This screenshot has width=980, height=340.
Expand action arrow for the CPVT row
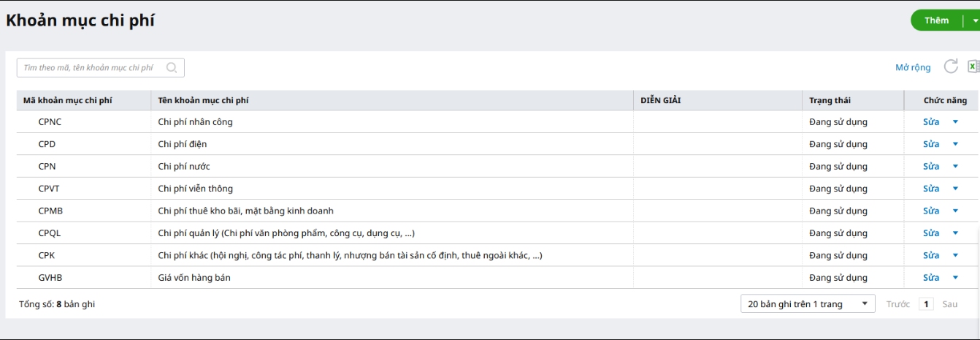click(x=955, y=189)
